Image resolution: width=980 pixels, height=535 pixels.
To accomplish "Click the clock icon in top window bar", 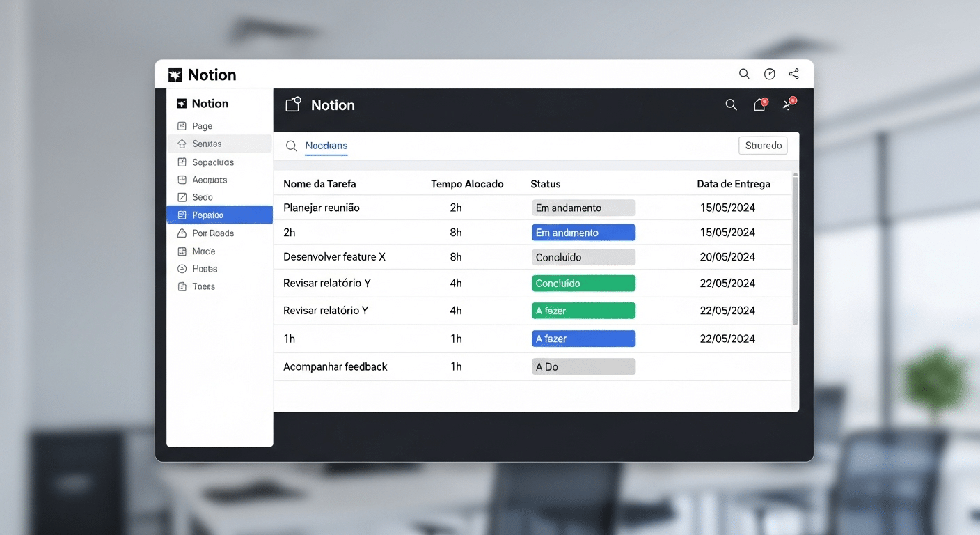I will coord(769,74).
